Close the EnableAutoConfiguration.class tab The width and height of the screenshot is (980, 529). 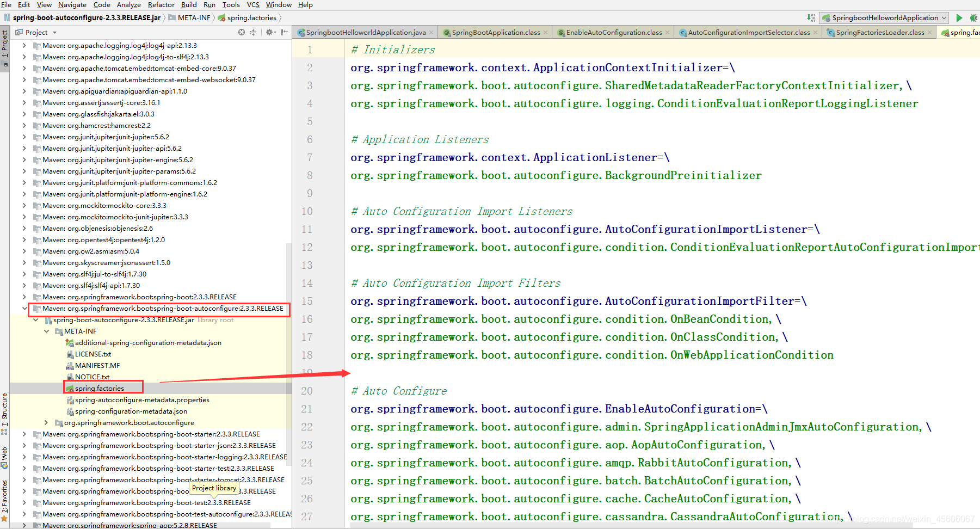[667, 33]
